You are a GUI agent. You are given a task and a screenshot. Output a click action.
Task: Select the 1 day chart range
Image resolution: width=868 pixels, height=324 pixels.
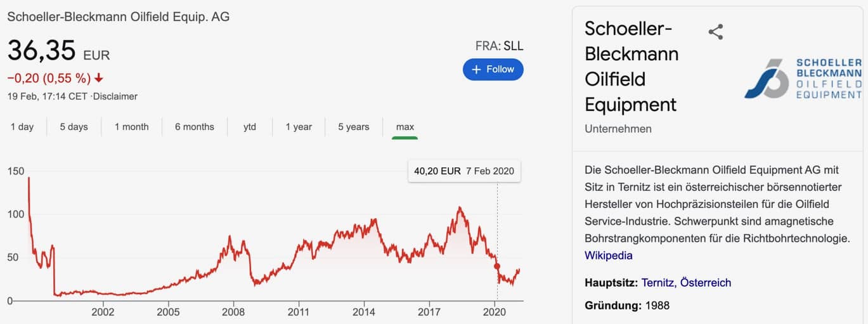[x=22, y=127]
